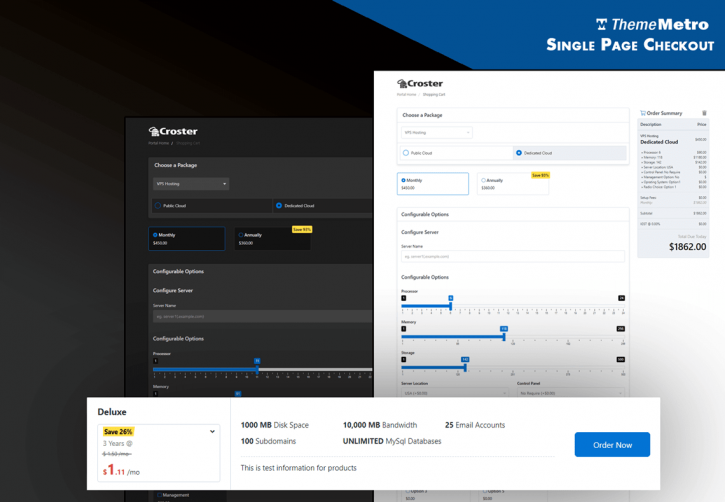Click the Save 26% badge in Deluxe card
The height and width of the screenshot is (502, 725).
[x=119, y=432]
